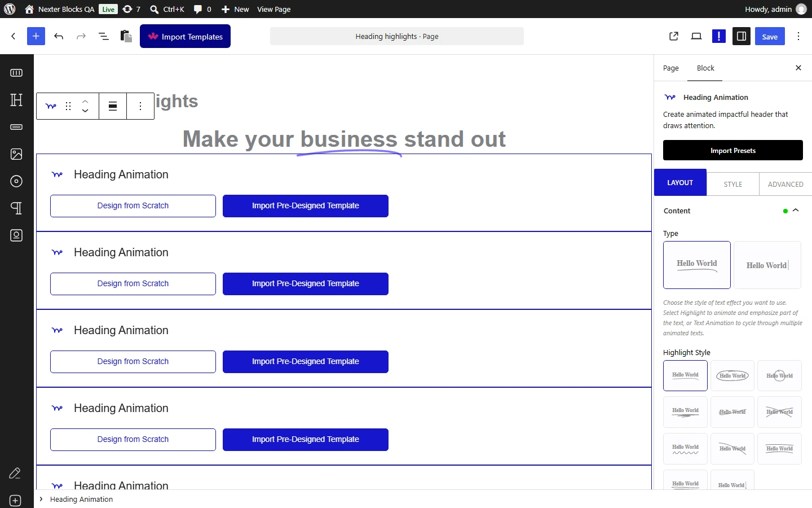812x508 pixels.
Task: Open the Style tab
Action: point(733,184)
